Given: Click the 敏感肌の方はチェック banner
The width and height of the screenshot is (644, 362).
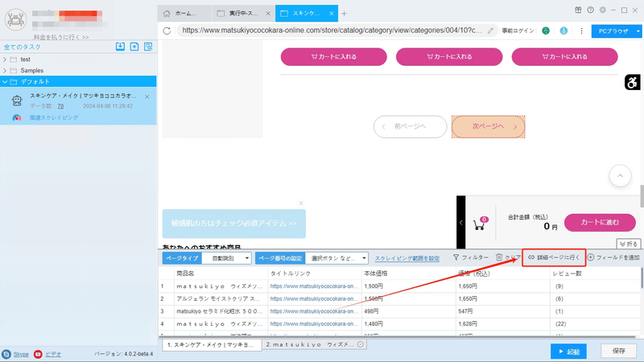Looking at the screenshot, I should click(233, 224).
